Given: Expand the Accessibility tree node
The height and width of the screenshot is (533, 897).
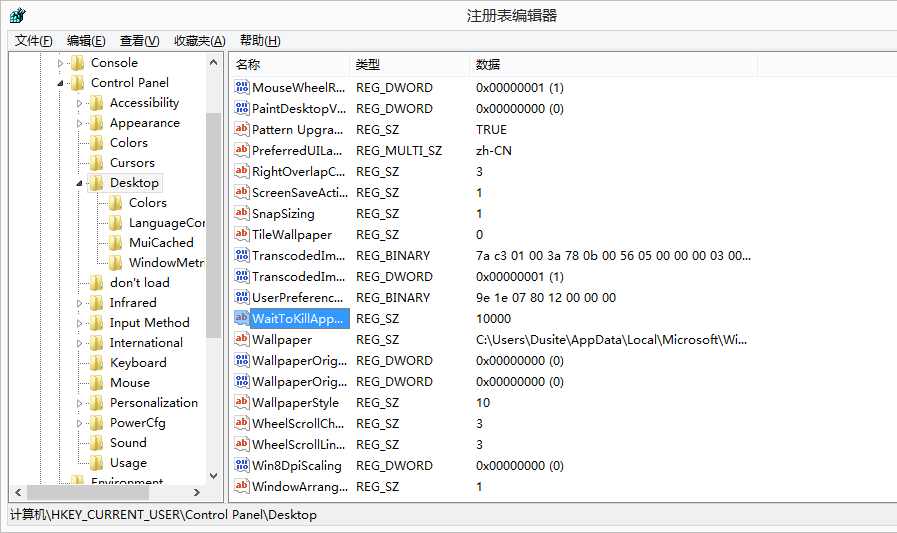Looking at the screenshot, I should 79,104.
